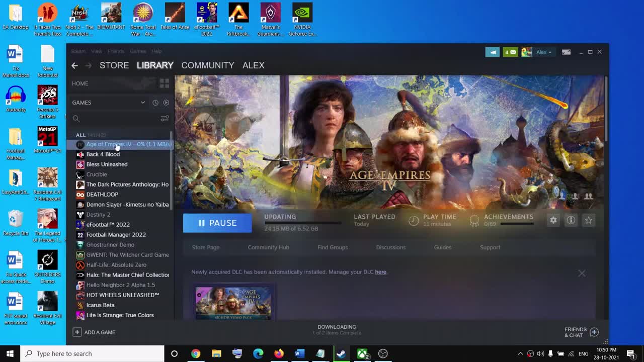Image resolution: width=644 pixels, height=362 pixels.
Task: Go to library HOME
Action: 80,83
